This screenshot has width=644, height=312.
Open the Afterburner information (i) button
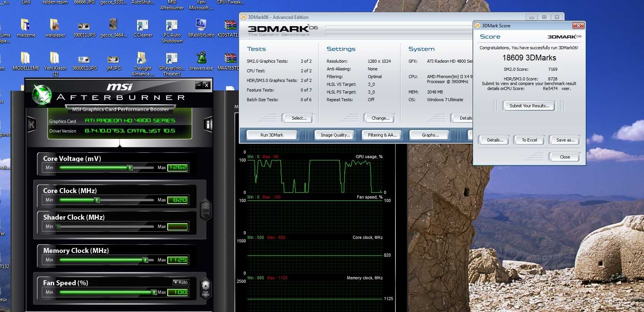click(208, 124)
